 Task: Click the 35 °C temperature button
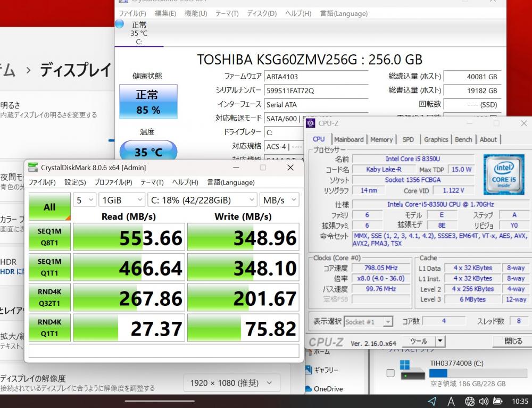coord(148,151)
